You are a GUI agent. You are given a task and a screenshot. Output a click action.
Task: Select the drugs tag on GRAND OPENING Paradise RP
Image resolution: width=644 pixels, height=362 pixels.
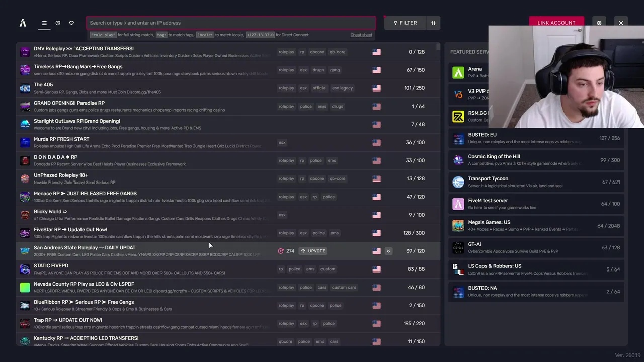[338, 106]
